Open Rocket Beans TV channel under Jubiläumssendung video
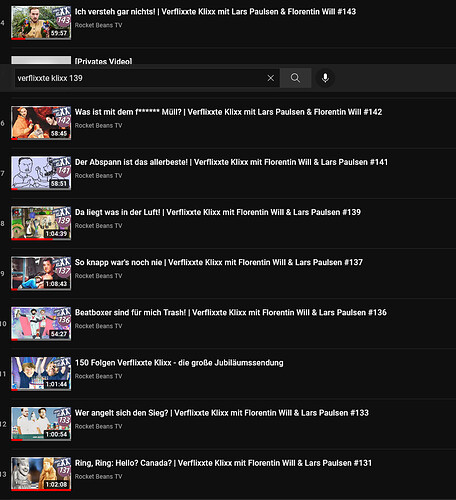 pyautogui.click(x=98, y=376)
